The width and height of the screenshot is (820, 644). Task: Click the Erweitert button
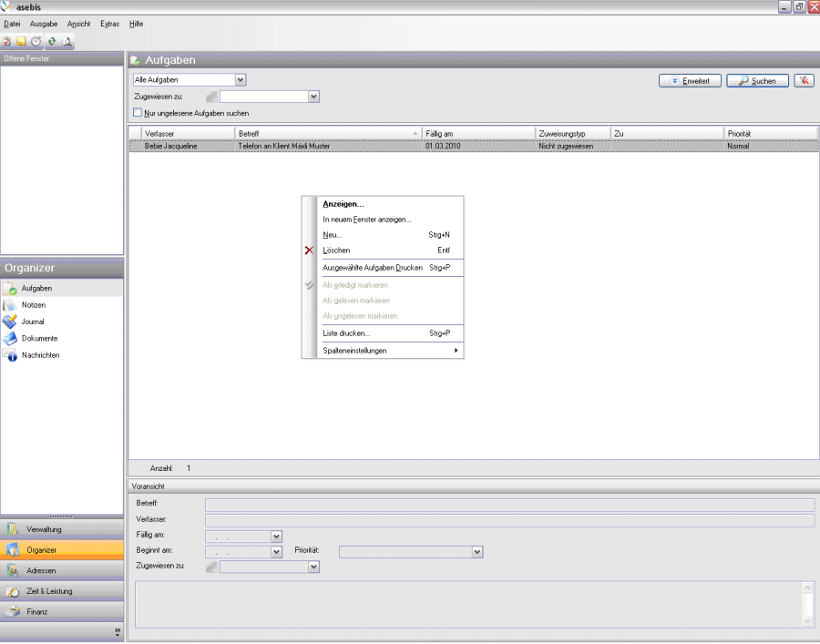(690, 80)
